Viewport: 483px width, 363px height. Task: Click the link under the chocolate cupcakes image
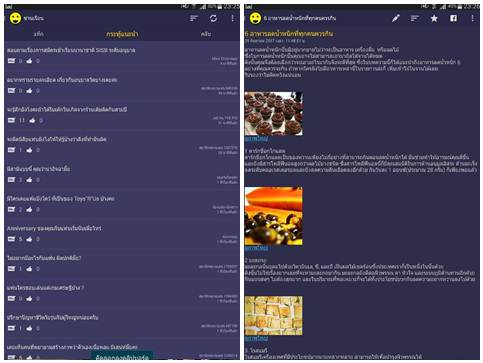click(256, 139)
